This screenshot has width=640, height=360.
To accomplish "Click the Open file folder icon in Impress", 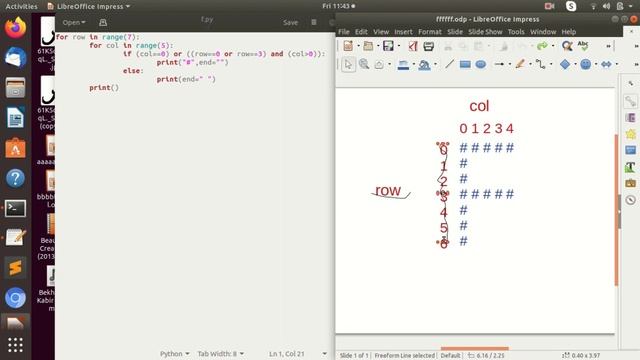I will tap(368, 46).
